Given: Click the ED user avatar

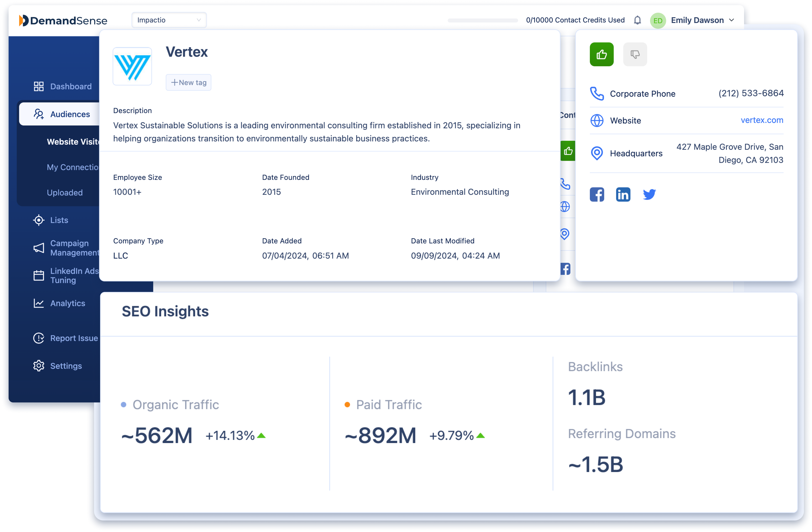Looking at the screenshot, I should [x=658, y=20].
